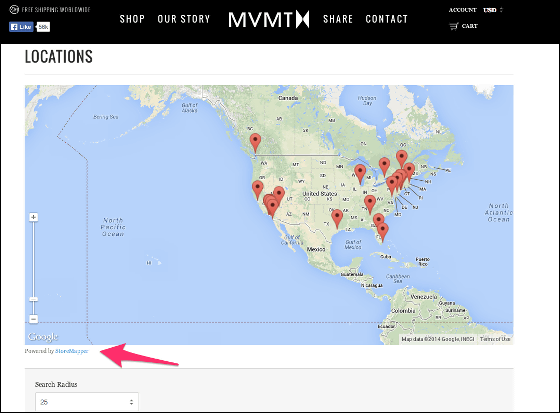
Task: Select the map pin in Texas
Action: [337, 219]
